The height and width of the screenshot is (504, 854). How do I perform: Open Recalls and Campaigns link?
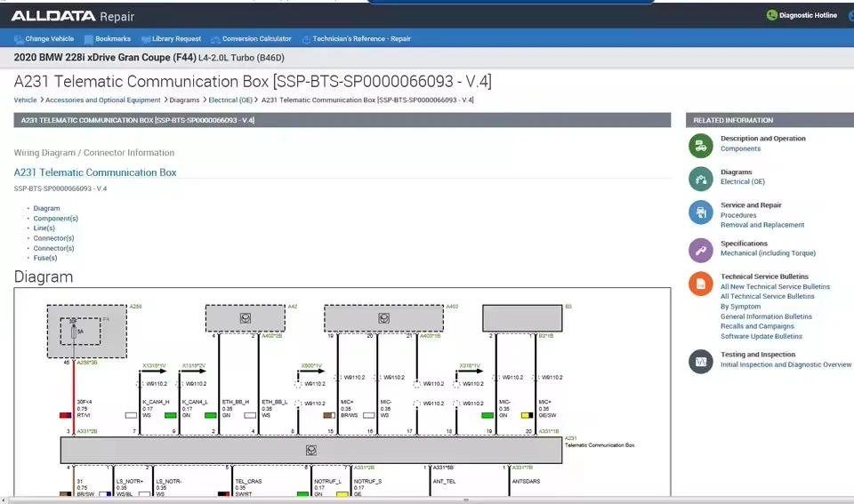757,326
